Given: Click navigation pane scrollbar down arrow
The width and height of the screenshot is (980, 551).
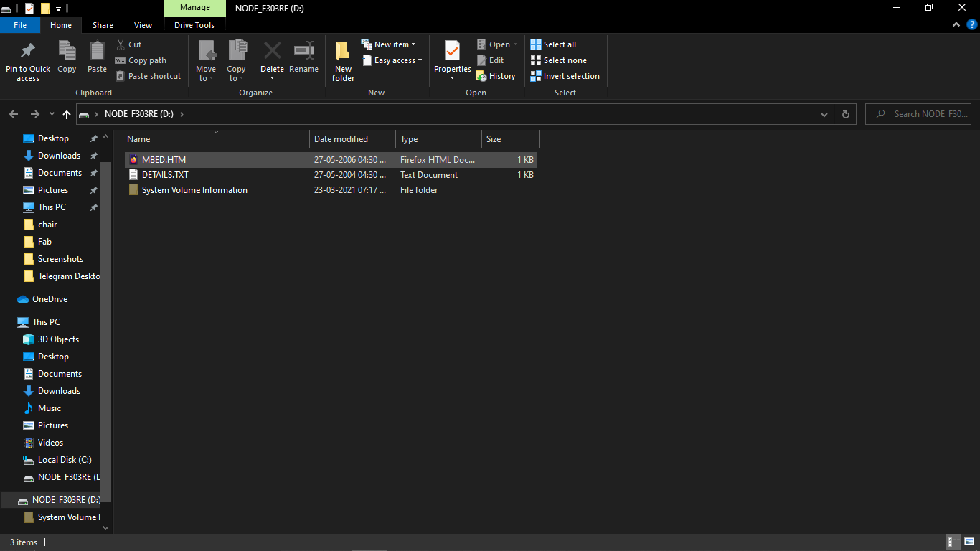Looking at the screenshot, I should [106, 527].
